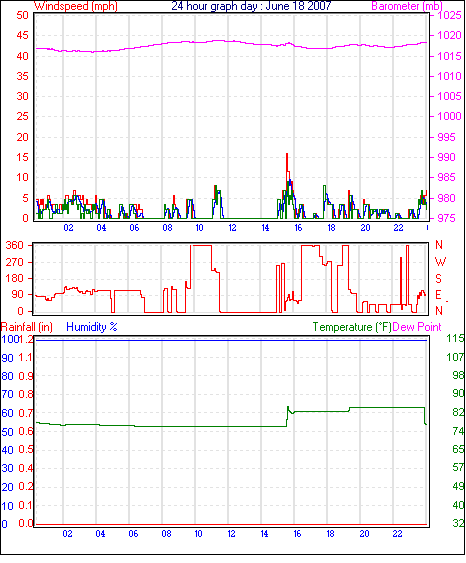Click the green '32' temperature axis value
Viewport: 466px width, 563px height.
point(458,523)
